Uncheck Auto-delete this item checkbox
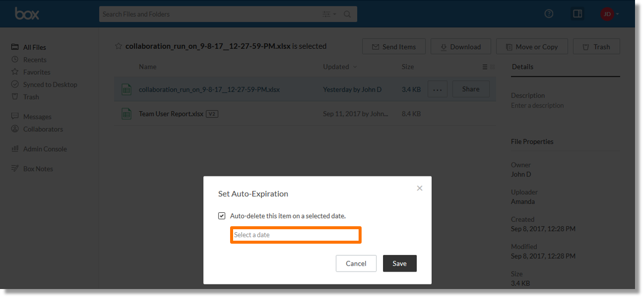644x298 pixels. (222, 216)
